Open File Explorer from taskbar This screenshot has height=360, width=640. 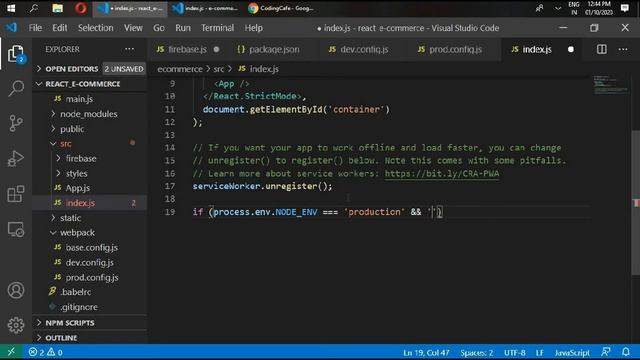[58, 8]
